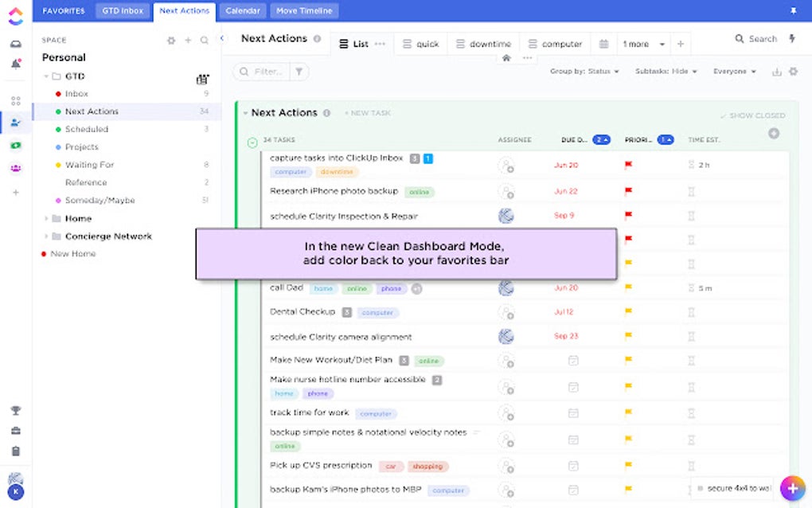The height and width of the screenshot is (508, 812).
Task: Click the export download icon near the gear
Action: (x=778, y=71)
